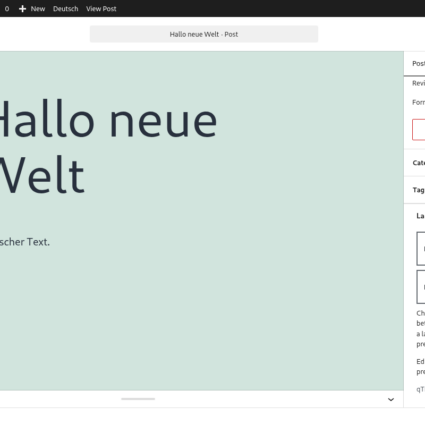Collapse the bottom meta box panel chevron
The image size is (425, 425).
click(x=391, y=399)
